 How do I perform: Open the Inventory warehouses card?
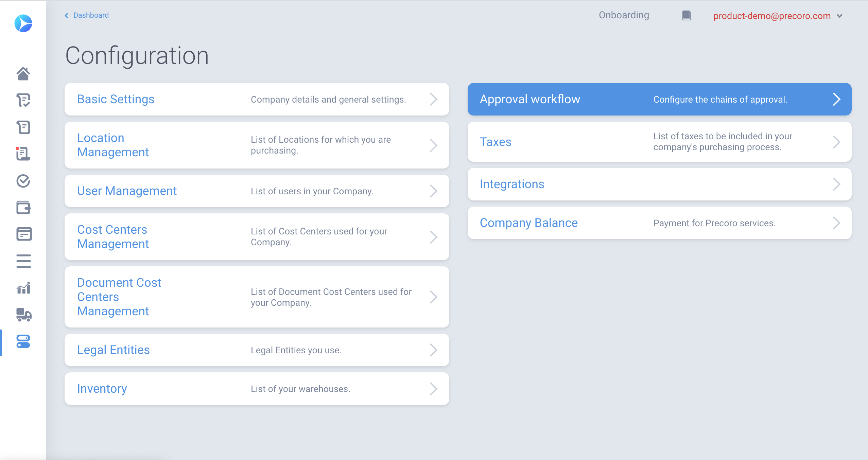click(x=102, y=388)
